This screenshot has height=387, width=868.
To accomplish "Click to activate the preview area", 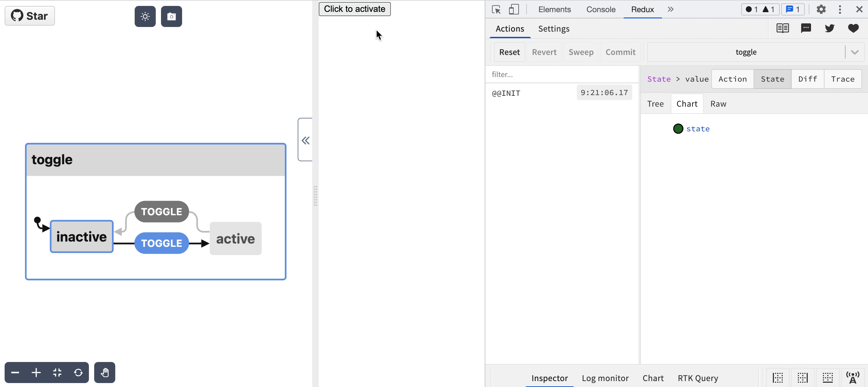I will (x=354, y=8).
